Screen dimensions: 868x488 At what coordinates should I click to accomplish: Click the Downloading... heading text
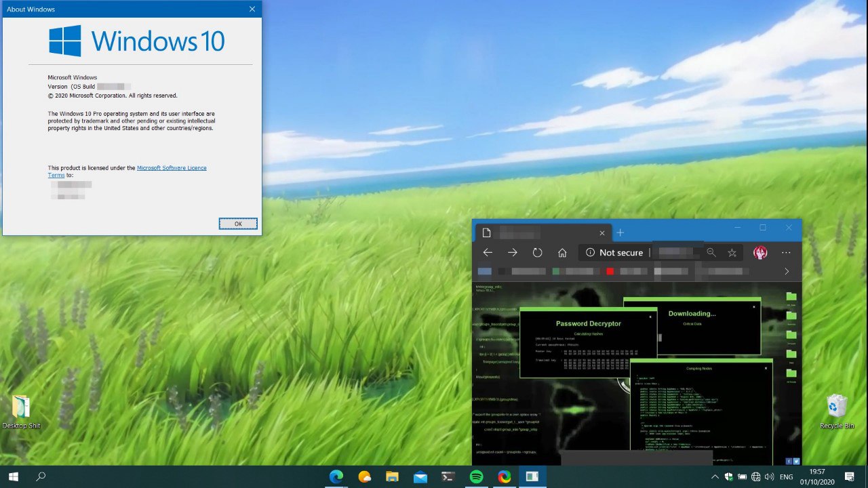pos(692,313)
